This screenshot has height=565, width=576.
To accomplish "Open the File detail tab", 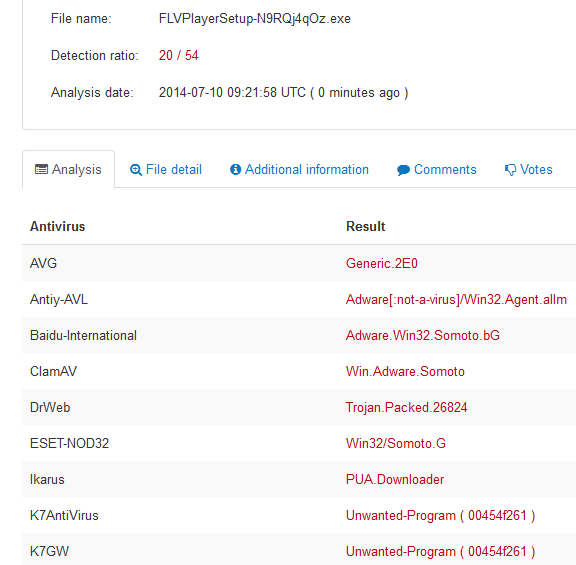I will click(166, 169).
